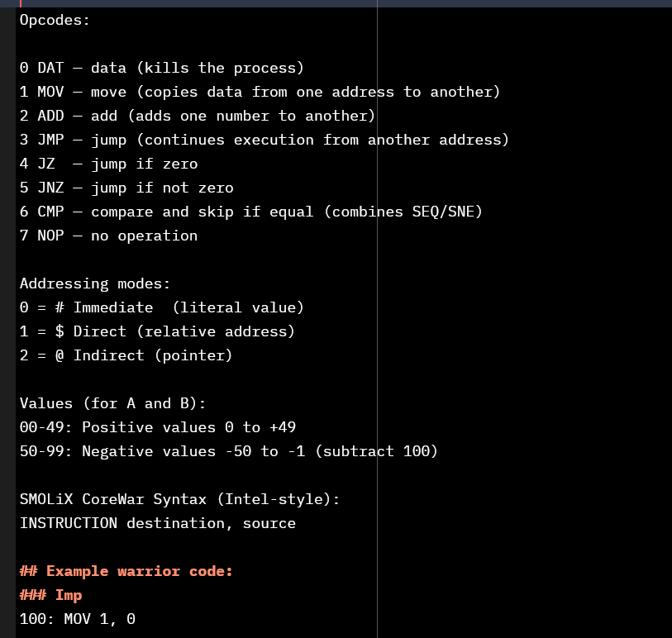Click the '00-49: Positive values' line

(x=158, y=427)
